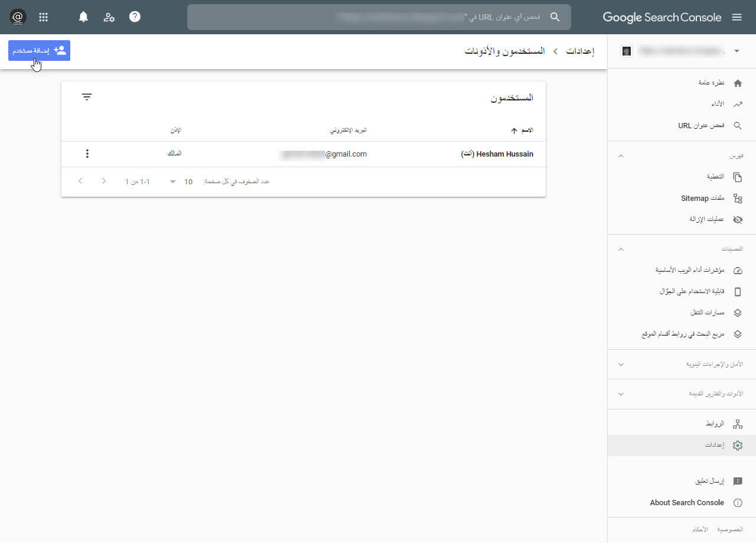The width and height of the screenshot is (756, 543).
Task: Collapse the Index section
Action: pos(621,156)
